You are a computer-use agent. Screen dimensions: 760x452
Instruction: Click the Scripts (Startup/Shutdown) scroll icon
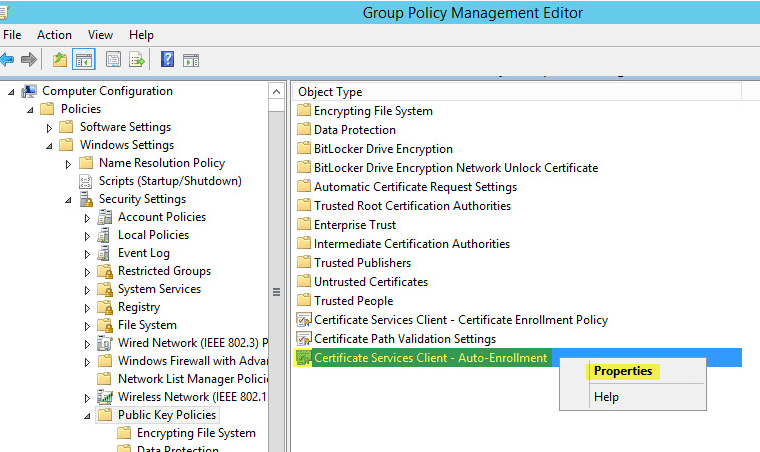coord(85,181)
